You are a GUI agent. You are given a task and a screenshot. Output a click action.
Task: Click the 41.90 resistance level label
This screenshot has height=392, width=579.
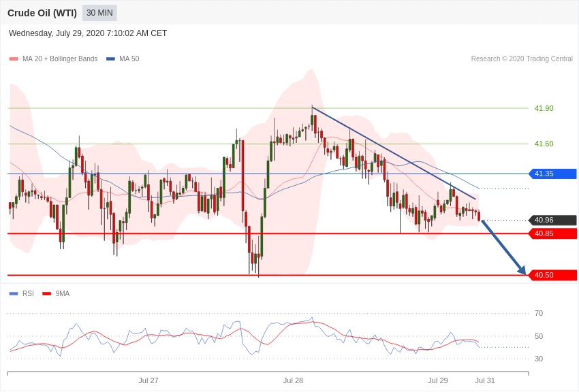tap(544, 108)
